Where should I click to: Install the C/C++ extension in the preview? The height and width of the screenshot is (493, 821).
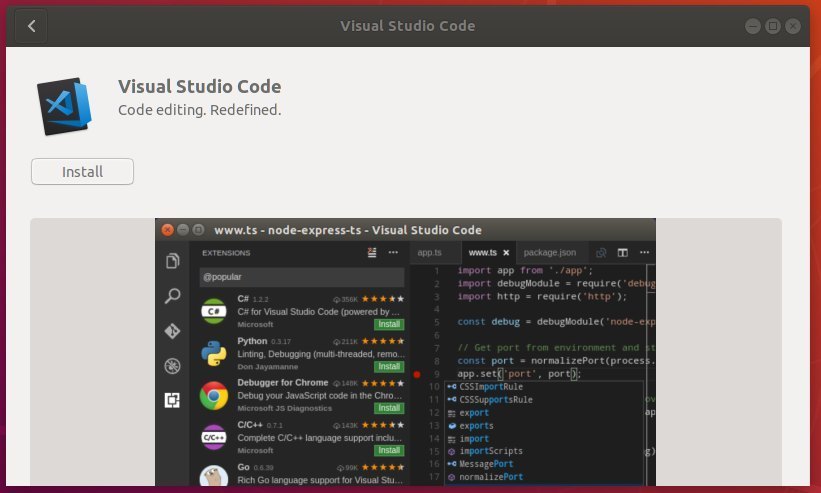click(x=389, y=450)
